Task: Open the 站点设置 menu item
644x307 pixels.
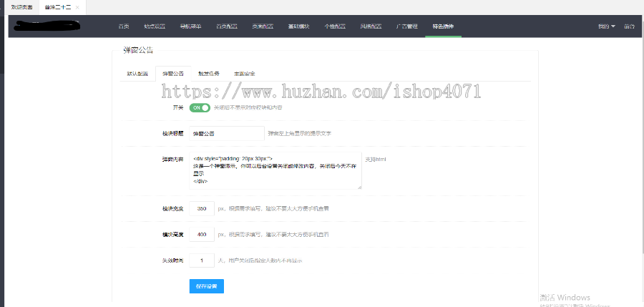Action: click(154, 26)
